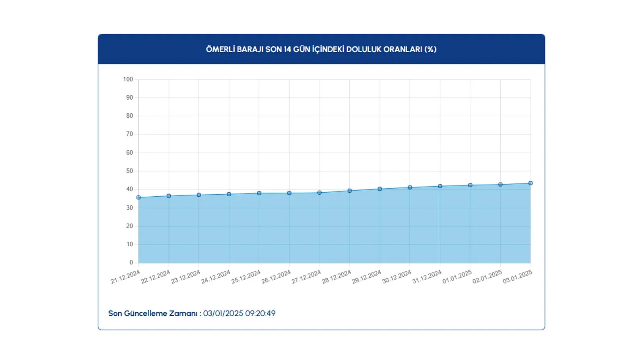Click the x-axis label 25.12.2024
Screen dimensions: 644x362
point(246,277)
